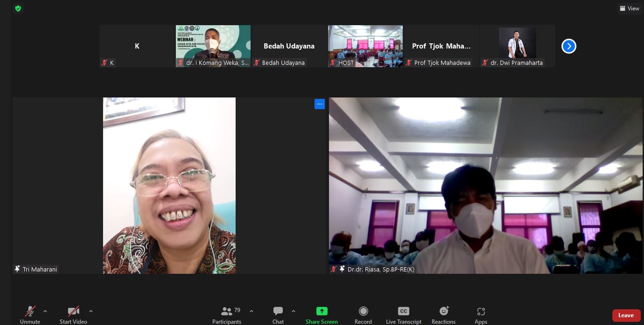Open the Zoom Apps panel
This screenshot has height=325, width=644.
(x=481, y=311)
